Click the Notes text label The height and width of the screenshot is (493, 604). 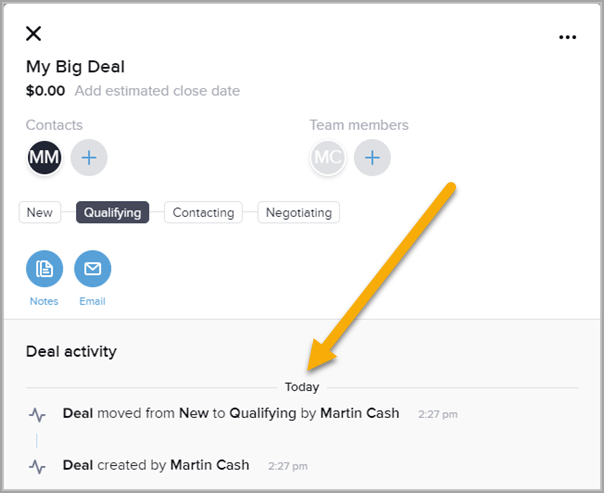pyautogui.click(x=44, y=301)
